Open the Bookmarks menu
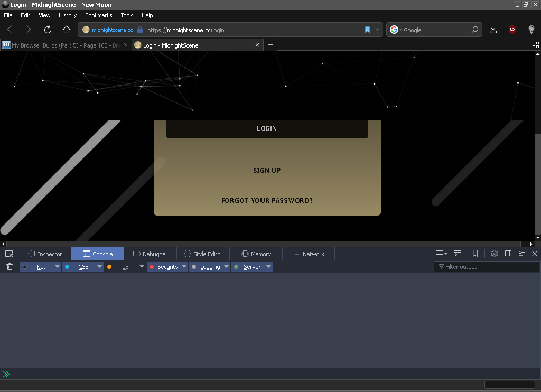Viewport: 541px width, 392px height. 99,15
